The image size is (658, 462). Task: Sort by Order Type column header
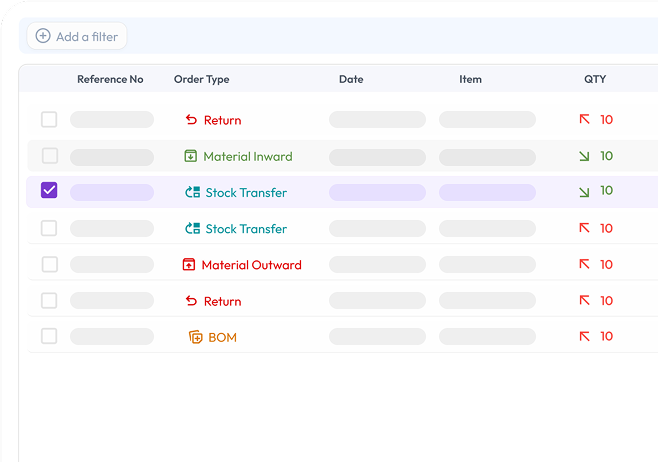[x=201, y=79]
